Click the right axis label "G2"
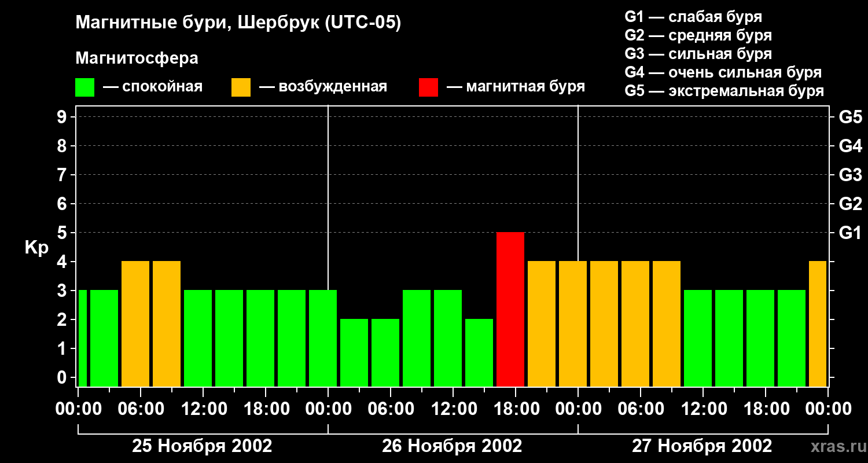This screenshot has width=868, height=463. [850, 204]
